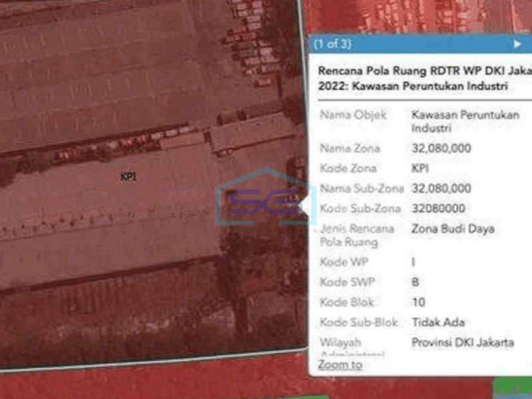Click the "Tidak Ada" sub-blok value
The height and width of the screenshot is (399, 532).
pyautogui.click(x=438, y=323)
